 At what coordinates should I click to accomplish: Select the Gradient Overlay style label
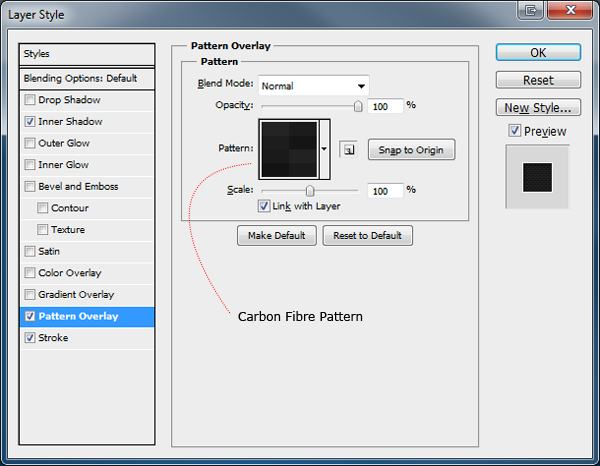pyautogui.click(x=76, y=295)
